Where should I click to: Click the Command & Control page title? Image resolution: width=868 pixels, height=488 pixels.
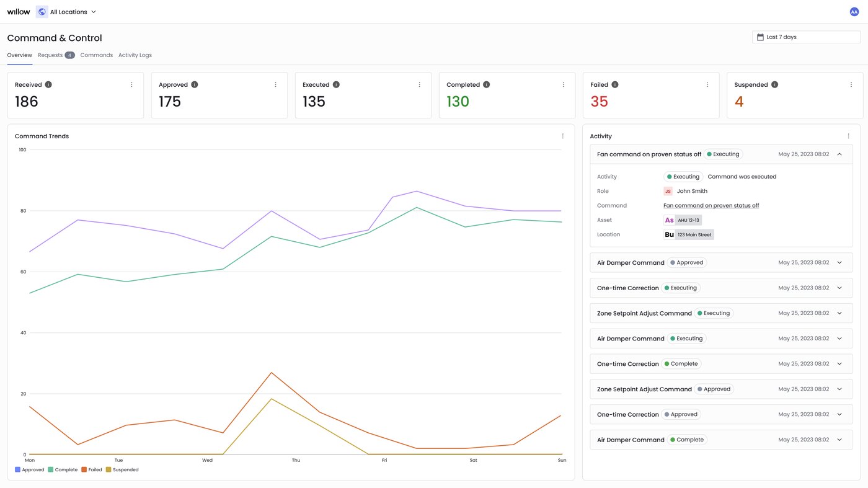click(55, 38)
